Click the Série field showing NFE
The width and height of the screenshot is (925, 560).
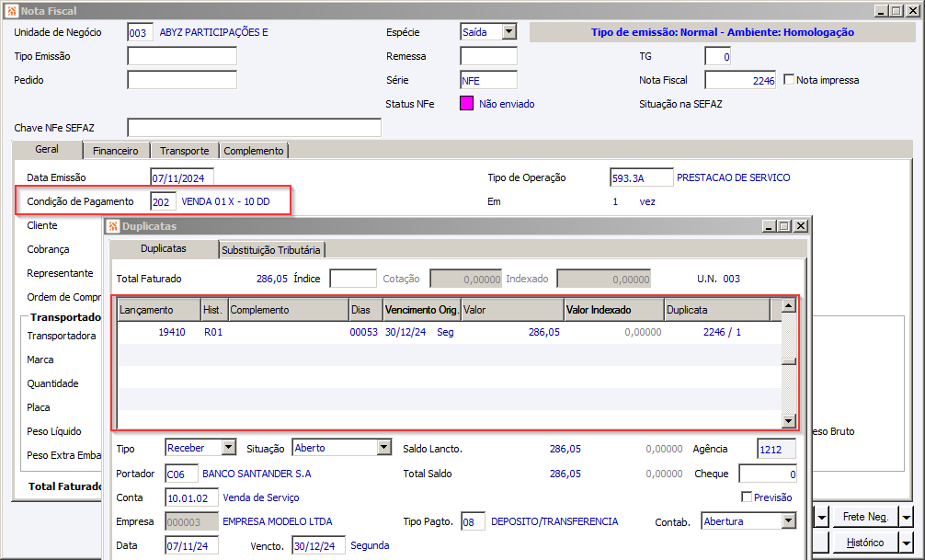click(x=488, y=80)
